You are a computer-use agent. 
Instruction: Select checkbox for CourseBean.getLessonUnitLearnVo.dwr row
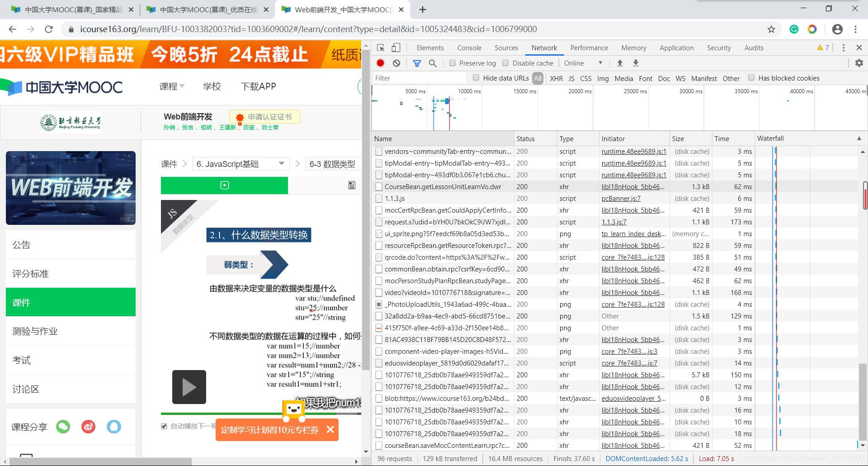379,186
